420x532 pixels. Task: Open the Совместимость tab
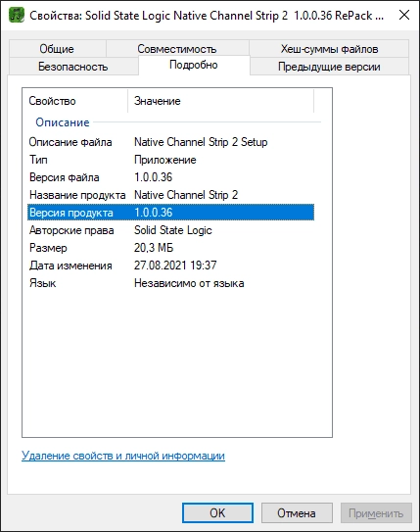point(177,49)
